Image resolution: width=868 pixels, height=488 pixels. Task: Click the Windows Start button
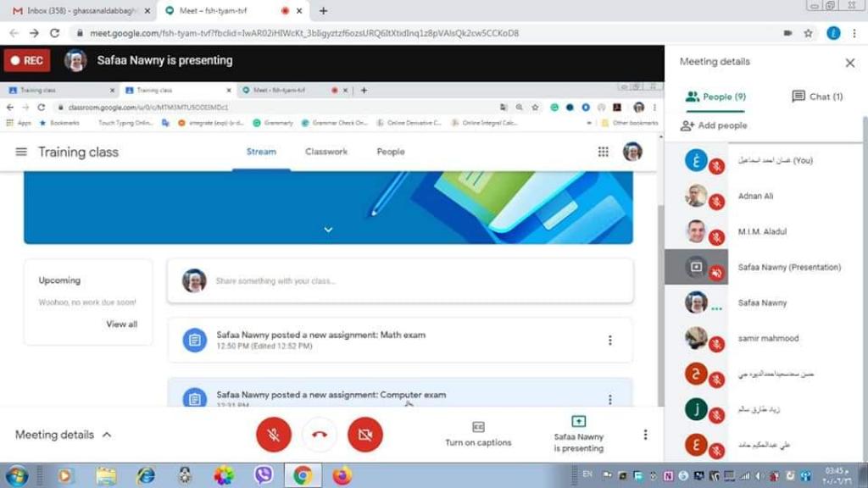pos(16,475)
